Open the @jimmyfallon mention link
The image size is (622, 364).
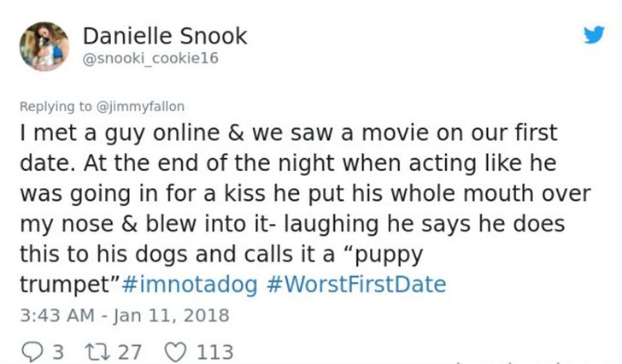point(140,107)
